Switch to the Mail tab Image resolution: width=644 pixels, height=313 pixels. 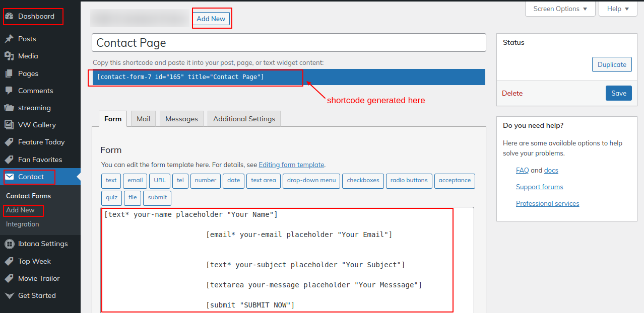(143, 119)
